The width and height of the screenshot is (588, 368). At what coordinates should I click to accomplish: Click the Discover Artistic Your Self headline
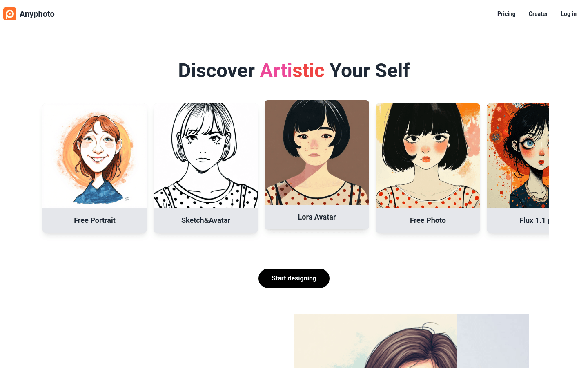pyautogui.click(x=293, y=70)
